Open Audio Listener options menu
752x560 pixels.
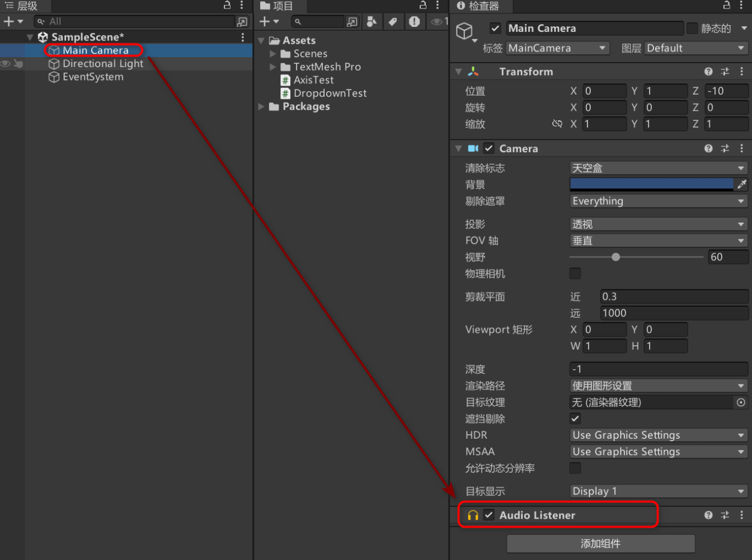pyautogui.click(x=742, y=515)
